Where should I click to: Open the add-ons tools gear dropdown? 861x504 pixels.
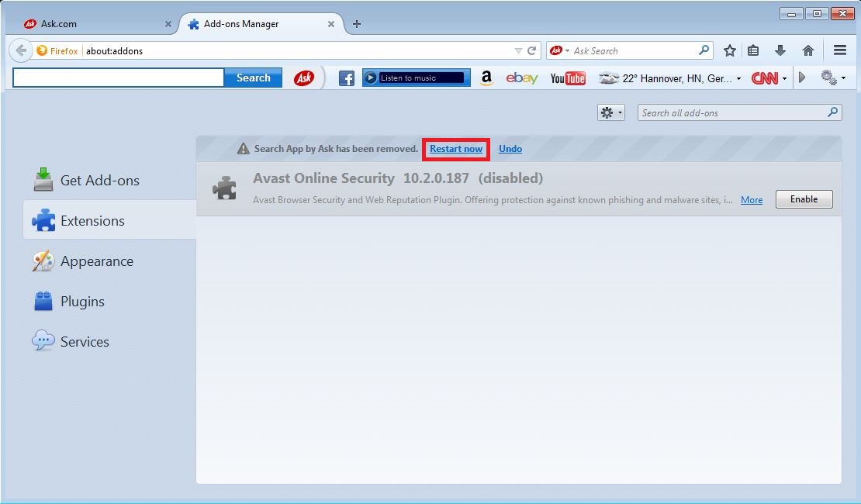point(610,112)
